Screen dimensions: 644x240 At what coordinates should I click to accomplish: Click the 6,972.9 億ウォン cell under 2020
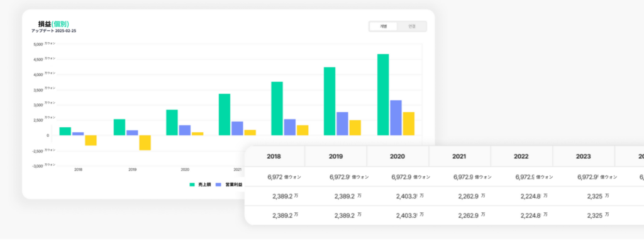[x=411, y=177]
